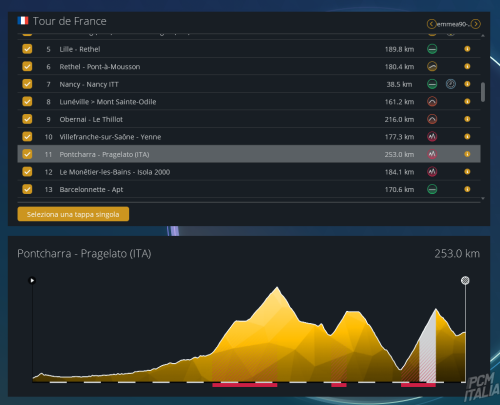The height and width of the screenshot is (405, 500).
Task: Click the orange info dot on stage 12 row
Action: 467,172
